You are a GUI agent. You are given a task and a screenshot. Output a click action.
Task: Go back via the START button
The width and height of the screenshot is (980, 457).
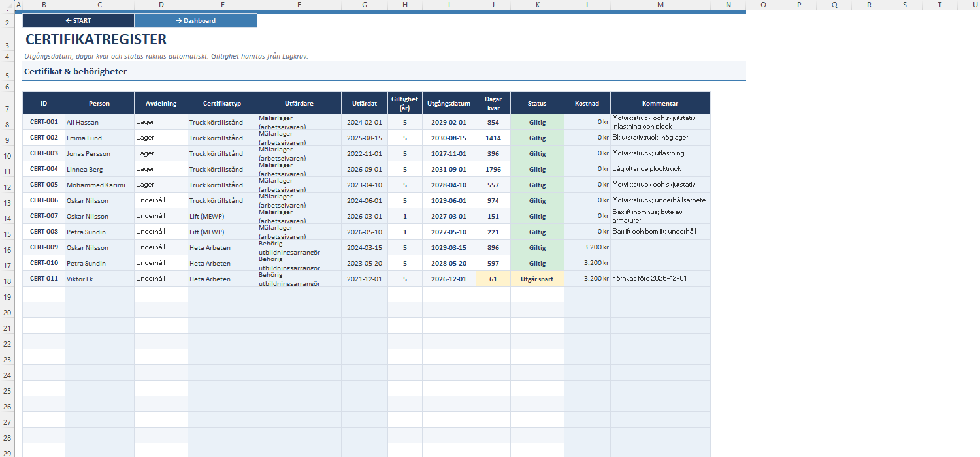pyautogui.click(x=78, y=20)
